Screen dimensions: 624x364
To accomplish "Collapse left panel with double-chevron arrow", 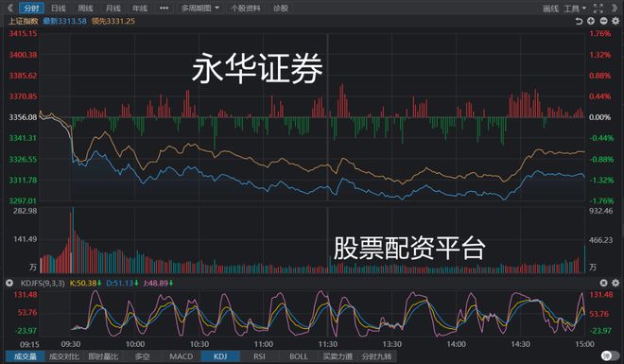I will pyautogui.click(x=10, y=8).
